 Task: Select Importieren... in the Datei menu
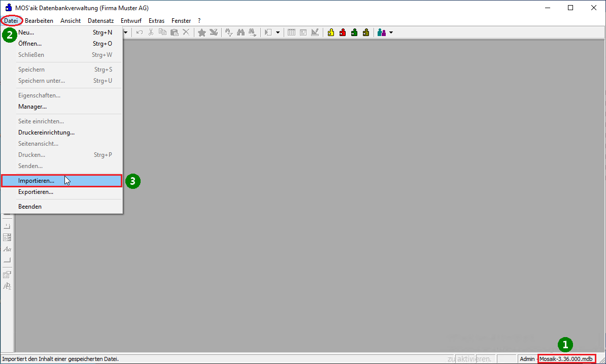coord(36,181)
